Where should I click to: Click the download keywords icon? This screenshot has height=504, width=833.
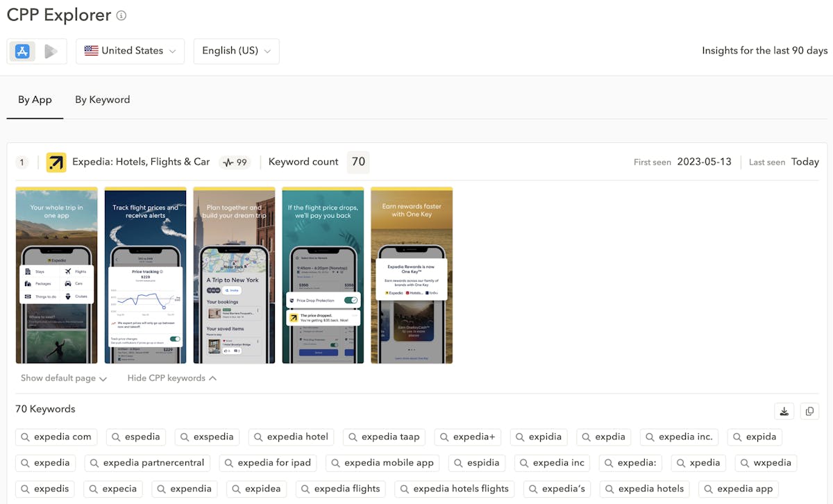(x=784, y=411)
